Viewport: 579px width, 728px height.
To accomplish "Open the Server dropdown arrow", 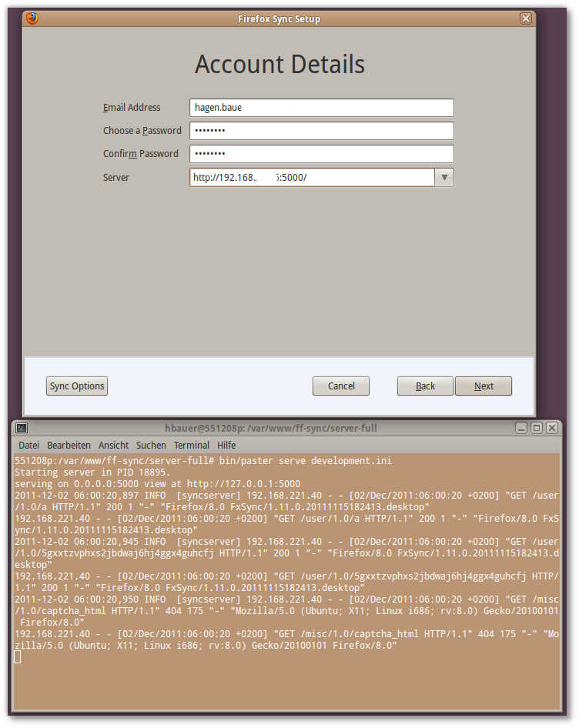I will (444, 177).
